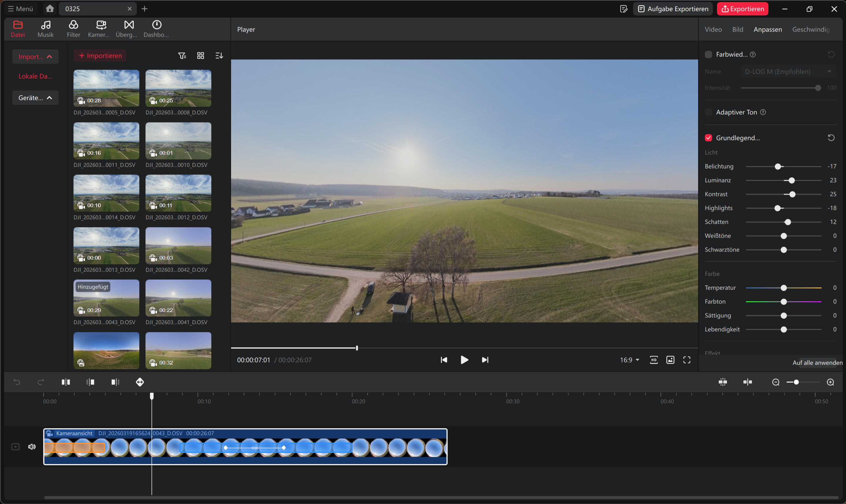The image size is (846, 504).
Task: Zoom in on the timeline
Action: coord(830,382)
